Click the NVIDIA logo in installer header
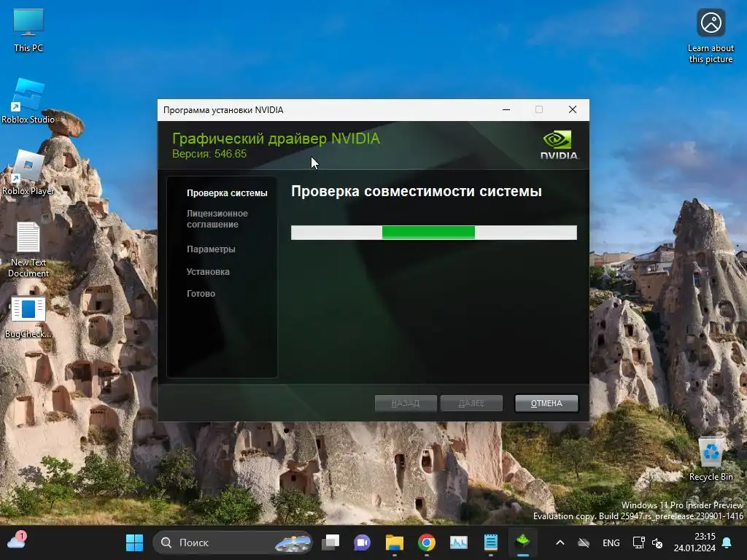The image size is (747, 560). click(558, 145)
